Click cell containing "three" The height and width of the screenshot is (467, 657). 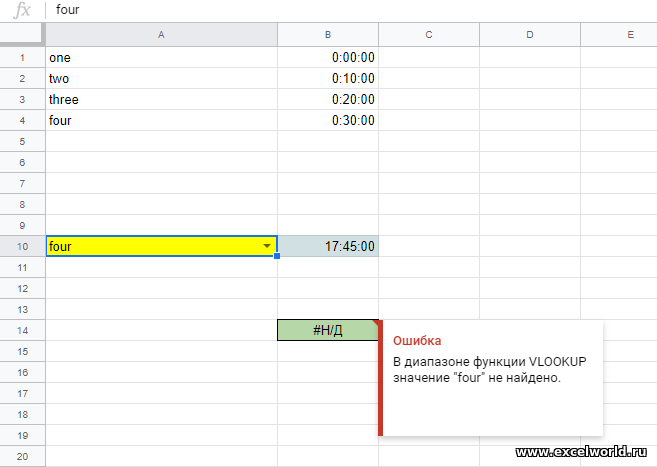[161, 99]
